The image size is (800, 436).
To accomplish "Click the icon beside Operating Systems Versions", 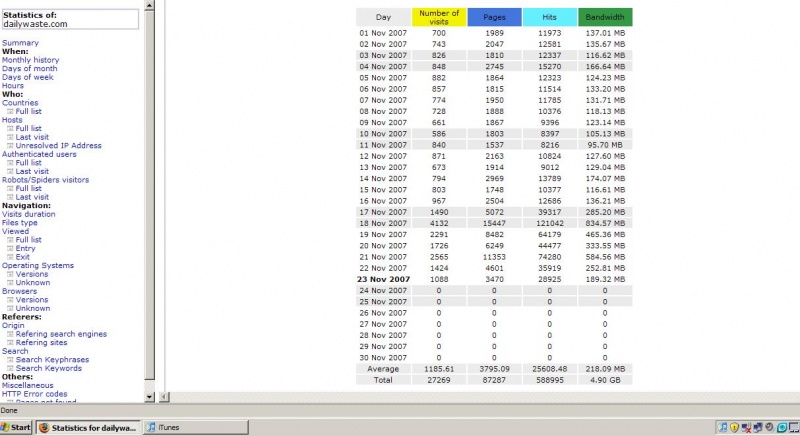I will point(11,274).
